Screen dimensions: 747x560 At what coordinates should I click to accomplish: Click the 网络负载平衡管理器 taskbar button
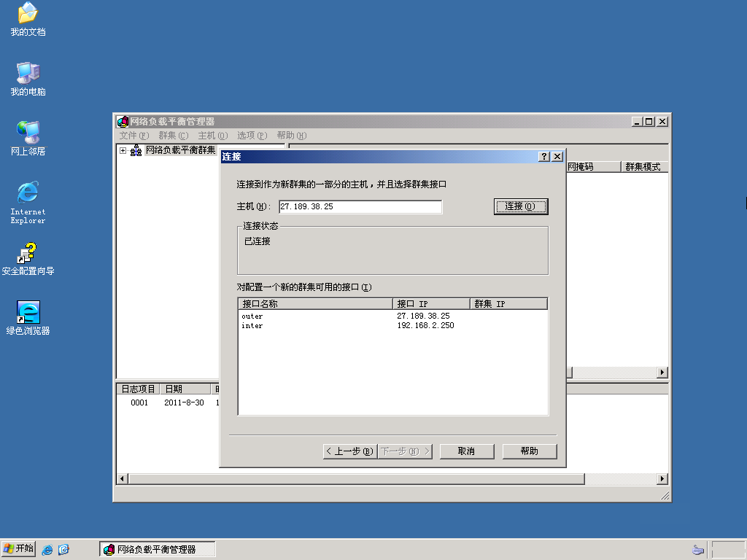(x=158, y=549)
